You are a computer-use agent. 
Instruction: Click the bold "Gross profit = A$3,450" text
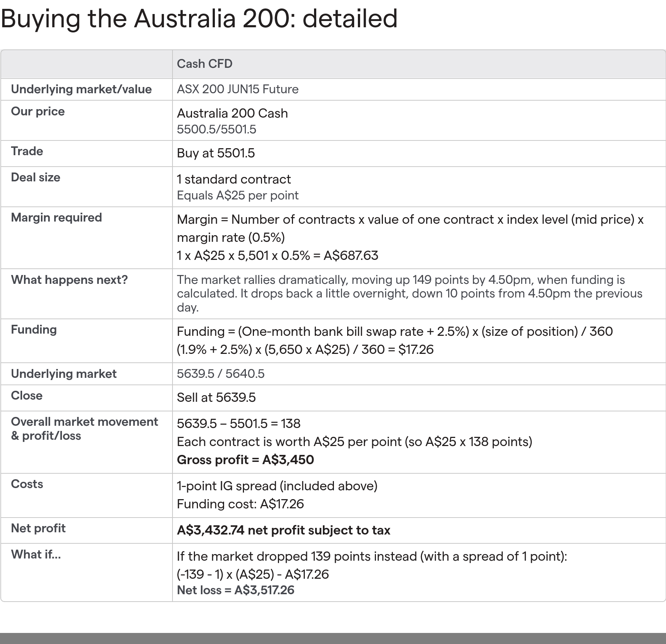pos(245,460)
